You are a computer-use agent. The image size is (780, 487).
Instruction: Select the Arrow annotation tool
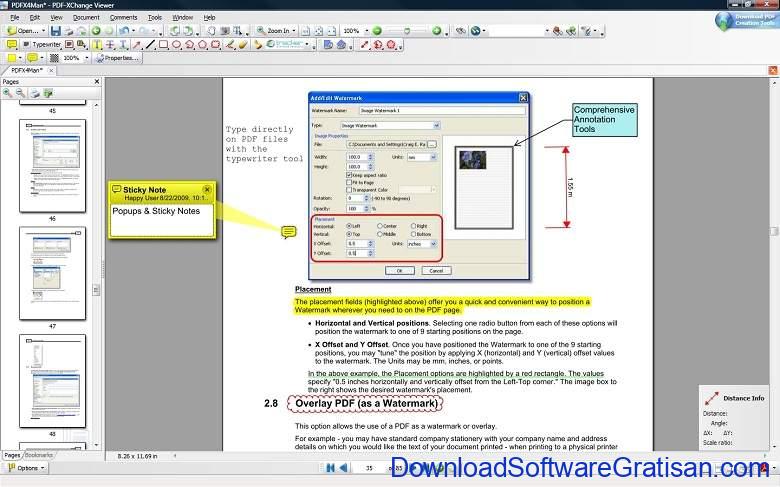pyautogui.click(x=137, y=45)
